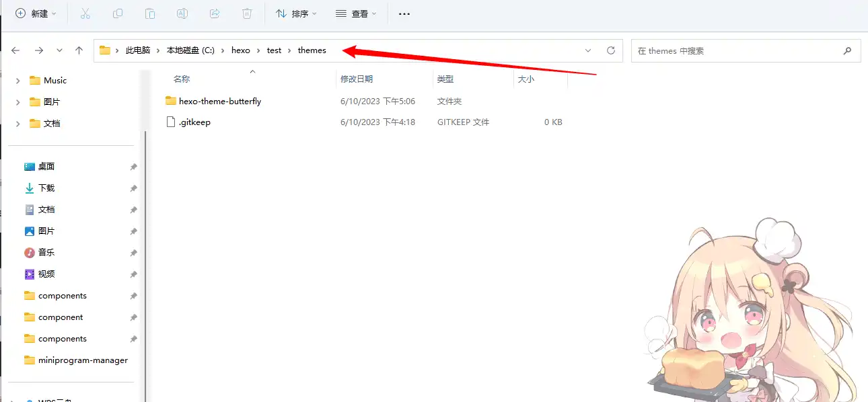868x402 pixels.
Task: Click the Back navigation arrow
Action: (x=15, y=50)
